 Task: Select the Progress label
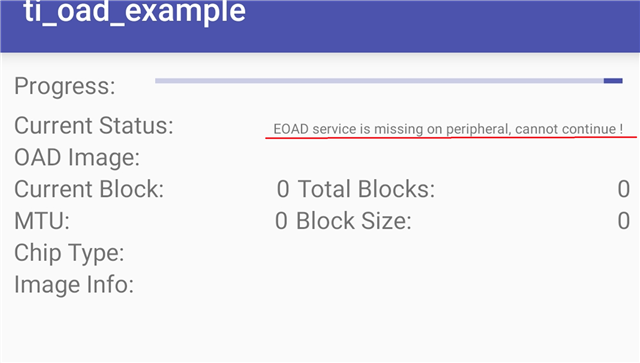click(65, 87)
